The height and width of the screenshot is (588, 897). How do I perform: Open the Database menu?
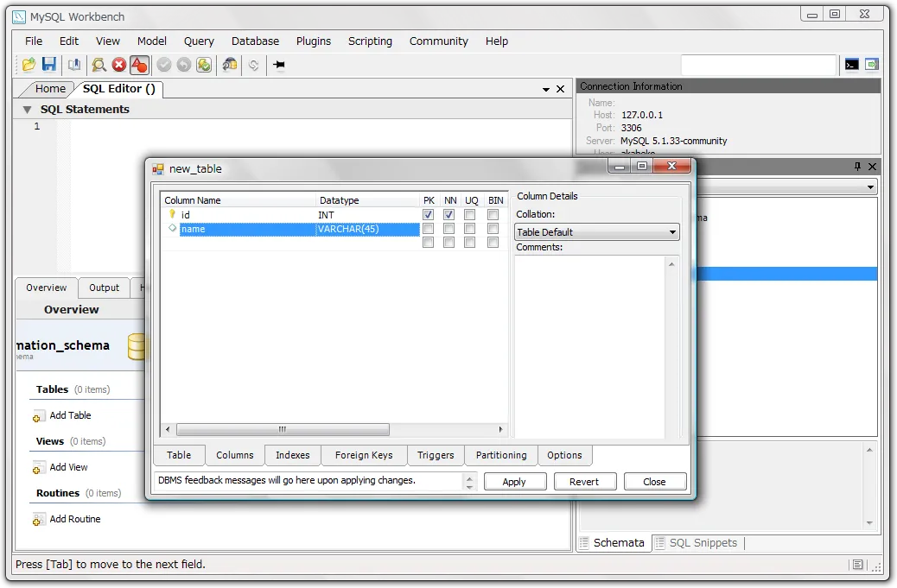255,41
